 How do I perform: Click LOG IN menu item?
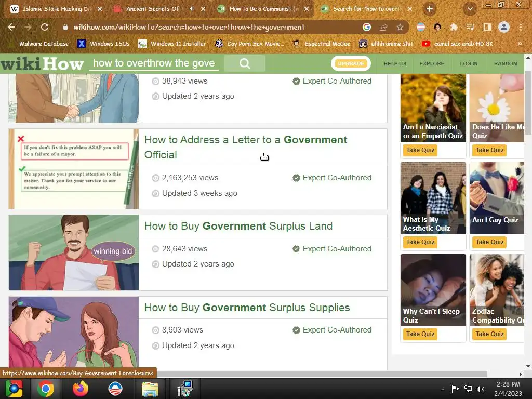[469, 64]
